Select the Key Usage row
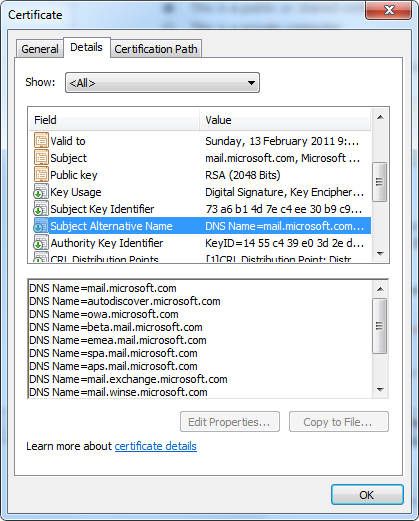 point(200,192)
